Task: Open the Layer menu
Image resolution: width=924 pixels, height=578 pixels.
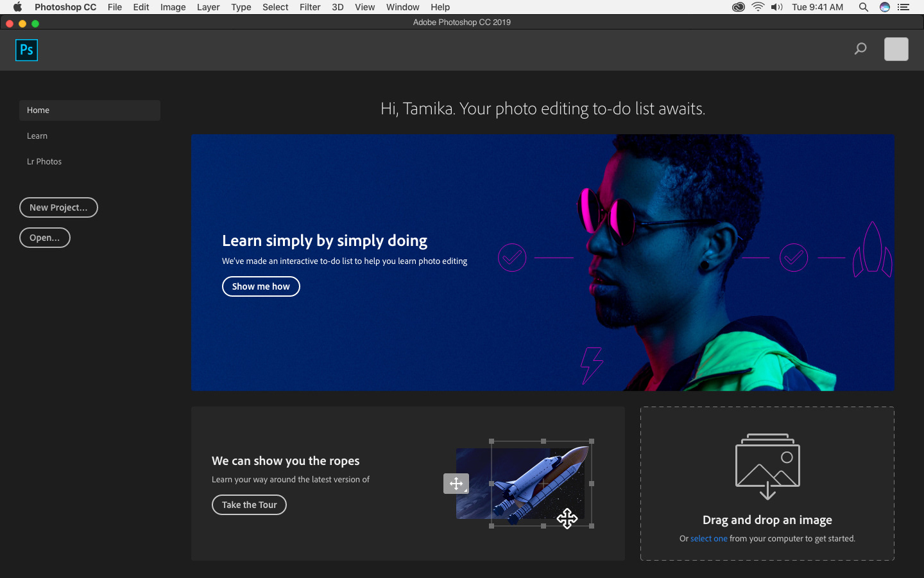Action: pyautogui.click(x=208, y=7)
